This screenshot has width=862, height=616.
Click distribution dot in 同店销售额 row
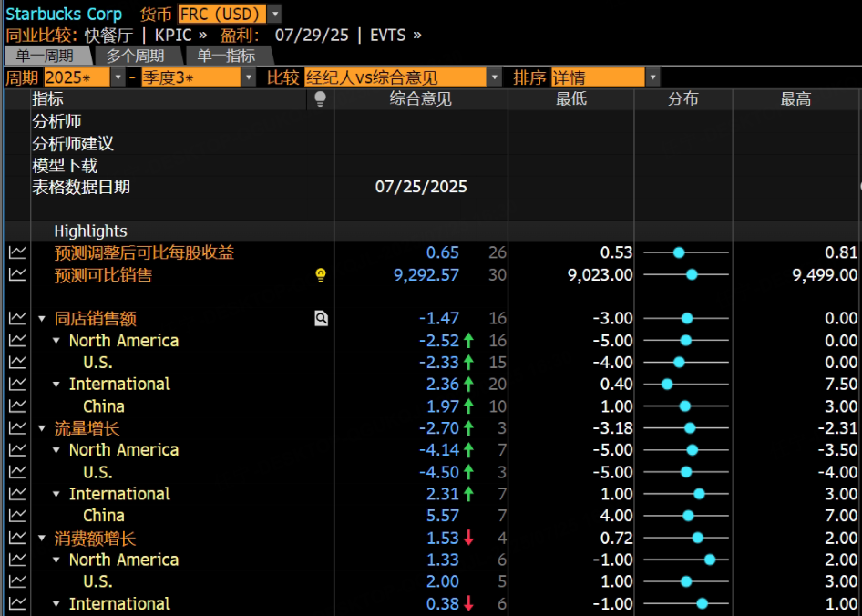pos(687,318)
